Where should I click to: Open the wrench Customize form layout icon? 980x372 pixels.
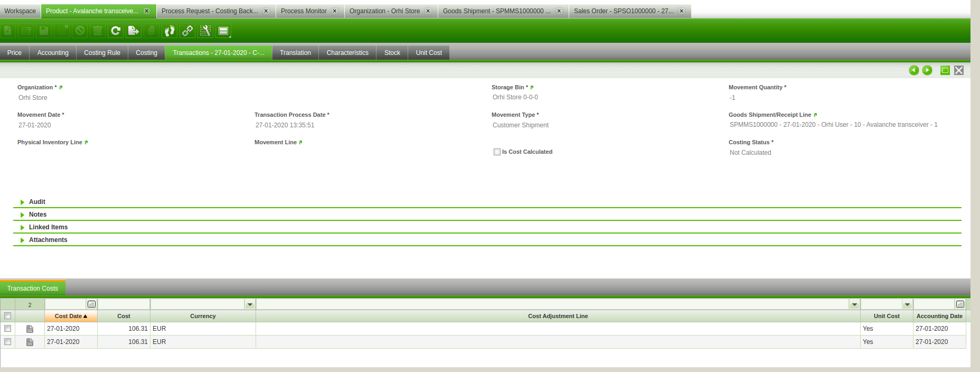pyautogui.click(x=205, y=31)
